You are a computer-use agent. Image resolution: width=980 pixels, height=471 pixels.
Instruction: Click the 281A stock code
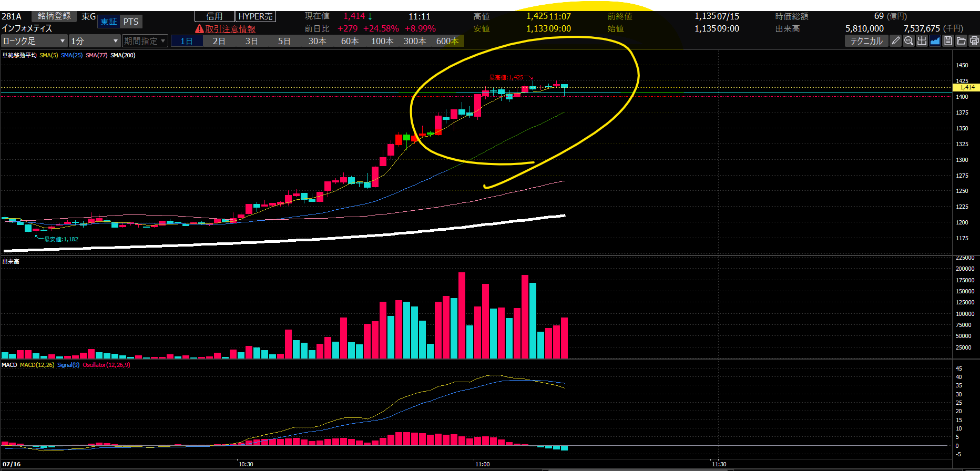[12, 16]
